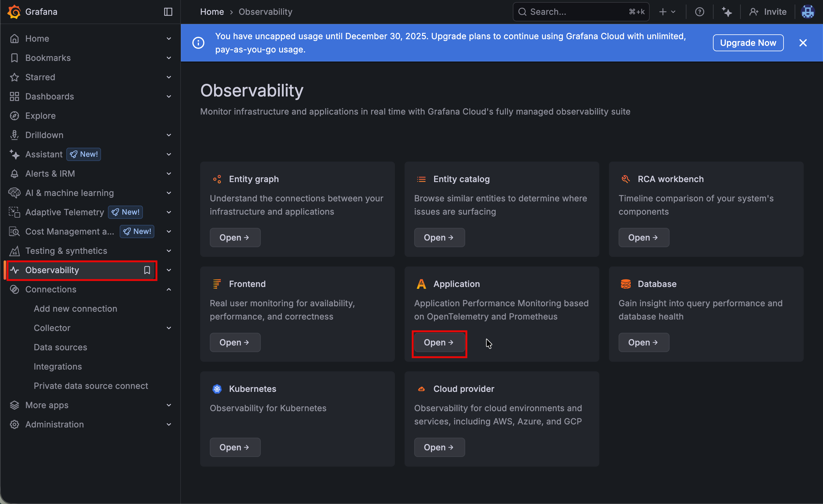Expand the Home menu section chevron
Viewport: 823px width, 504px height.
tap(169, 39)
